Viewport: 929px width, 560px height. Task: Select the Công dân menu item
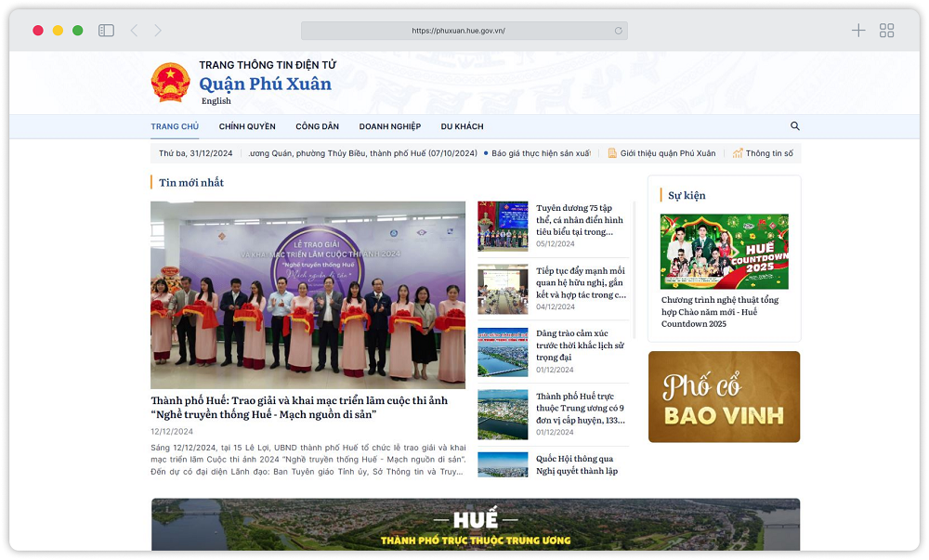pyautogui.click(x=317, y=127)
